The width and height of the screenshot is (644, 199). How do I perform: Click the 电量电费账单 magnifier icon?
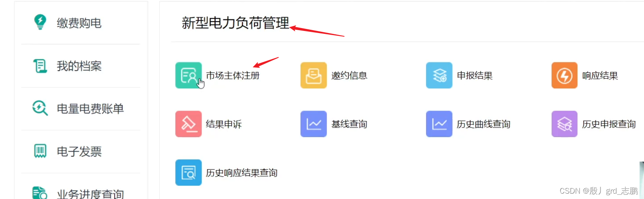click(40, 108)
